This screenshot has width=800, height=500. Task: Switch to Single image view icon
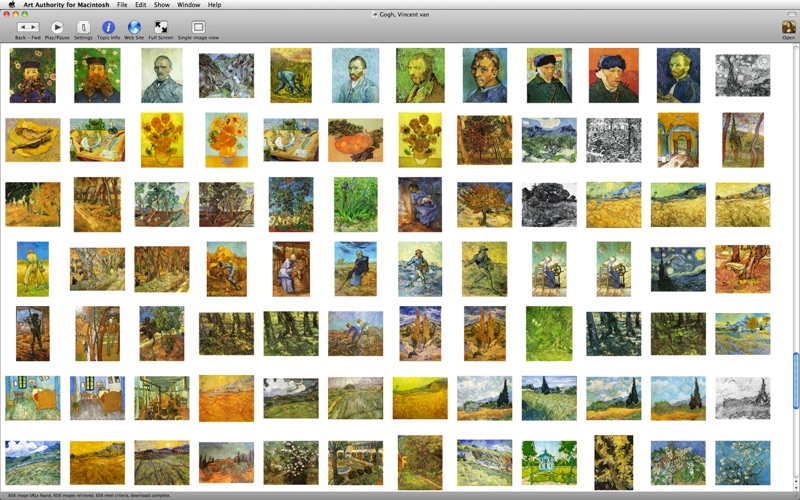tap(198, 27)
